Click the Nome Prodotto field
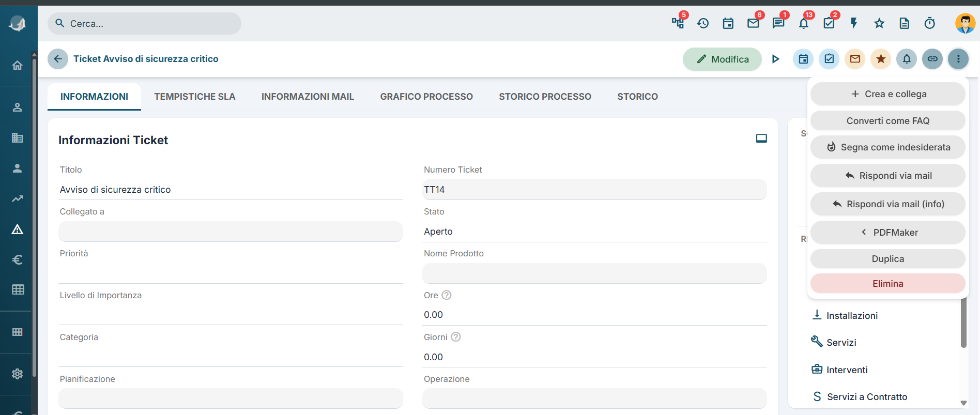980x415 pixels. click(594, 273)
